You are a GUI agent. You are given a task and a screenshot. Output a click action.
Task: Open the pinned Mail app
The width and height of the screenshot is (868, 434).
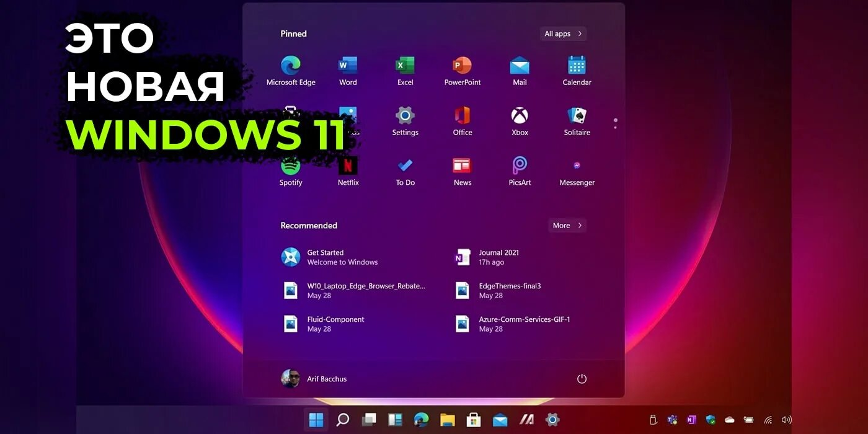pyautogui.click(x=520, y=71)
